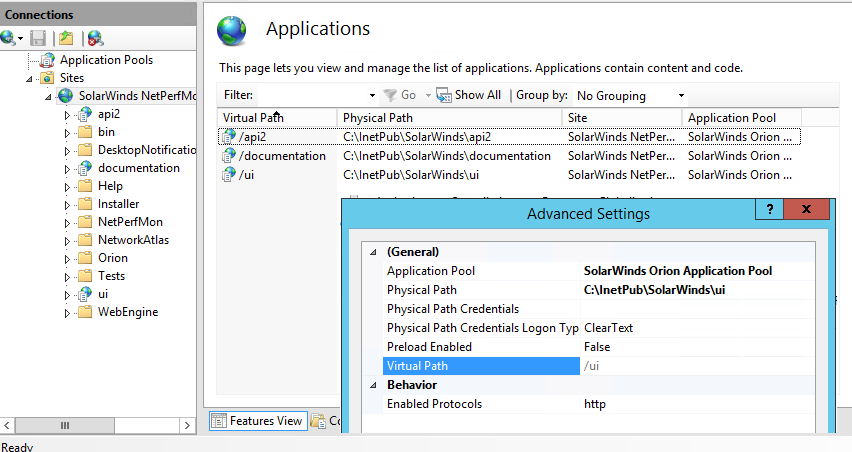Viewport: 852px width, 452px height.
Task: Click C:\InetPub\SolarWinds\documentation path cell
Action: click(447, 156)
